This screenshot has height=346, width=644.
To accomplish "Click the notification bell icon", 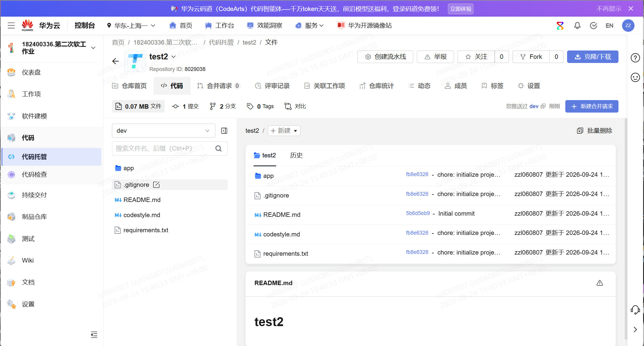I will (x=577, y=26).
